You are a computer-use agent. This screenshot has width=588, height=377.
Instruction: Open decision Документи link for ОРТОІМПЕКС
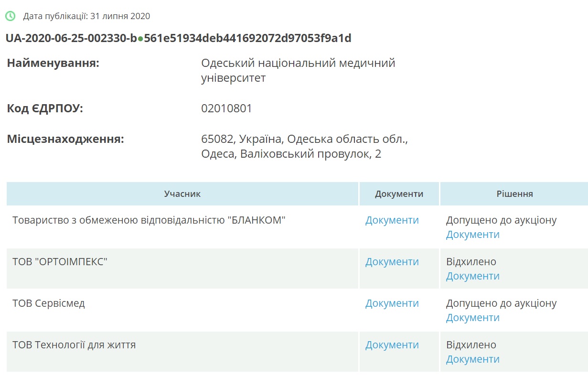pyautogui.click(x=472, y=276)
